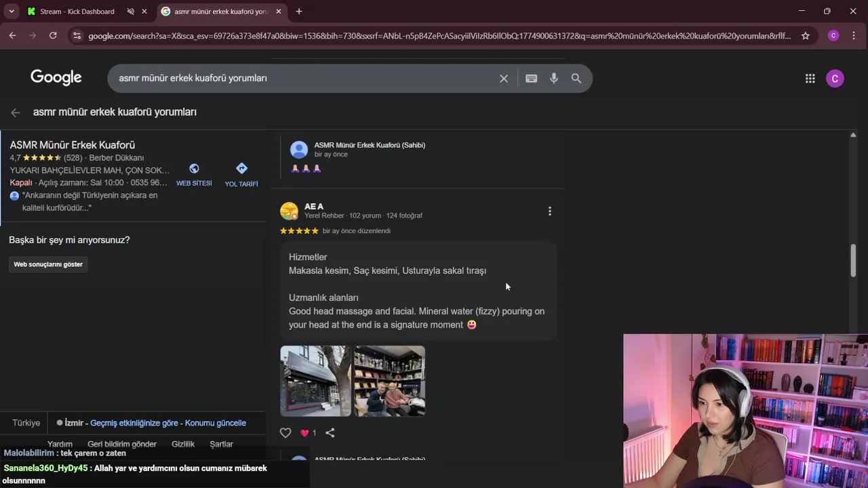Open reviewer name AE A
The height and width of the screenshot is (488, 868).
point(314,206)
